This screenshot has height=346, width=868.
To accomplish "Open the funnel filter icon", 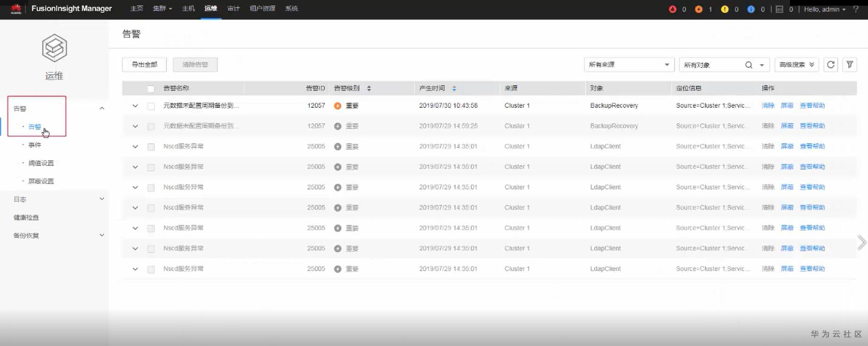I will click(x=850, y=64).
